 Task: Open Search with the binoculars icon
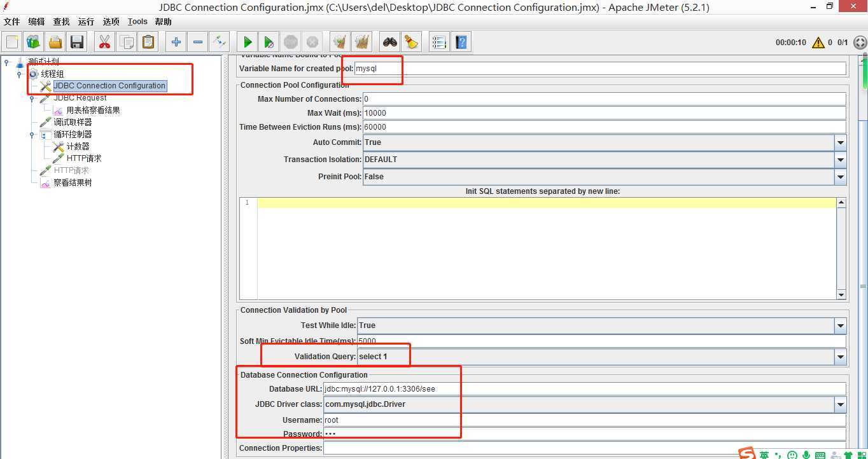390,42
